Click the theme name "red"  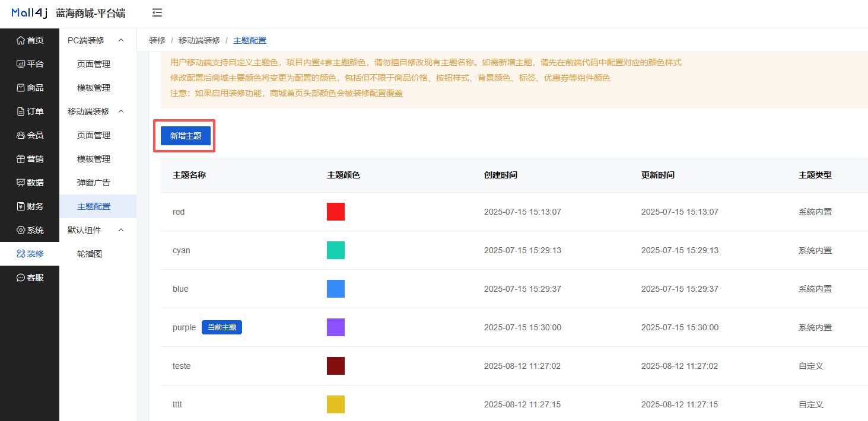click(x=179, y=212)
